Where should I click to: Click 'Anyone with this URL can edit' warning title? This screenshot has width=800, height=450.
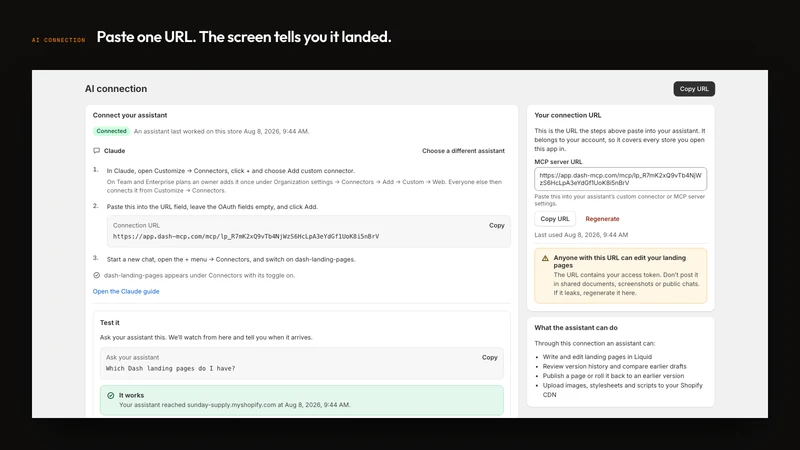click(620, 262)
